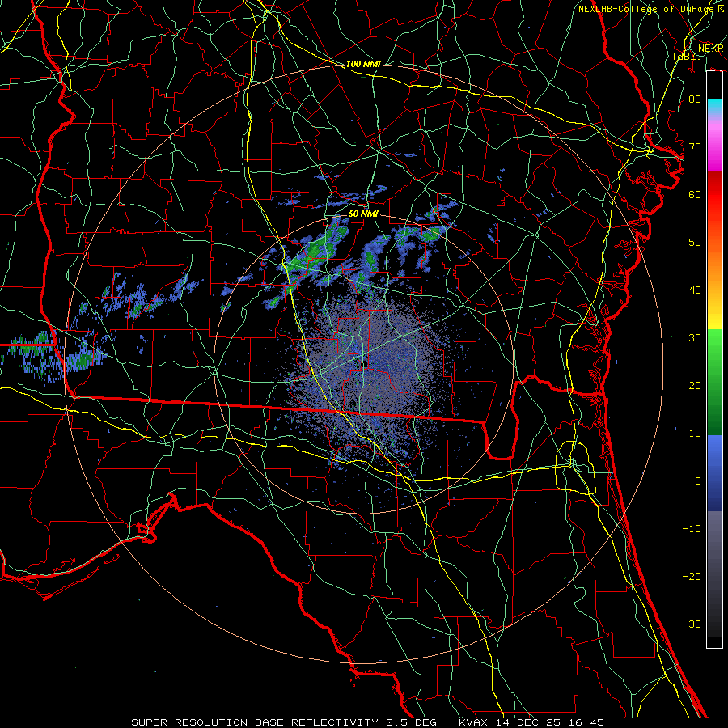Click the NEXR label at top right
Screen dimensions: 728x728
click(x=710, y=49)
